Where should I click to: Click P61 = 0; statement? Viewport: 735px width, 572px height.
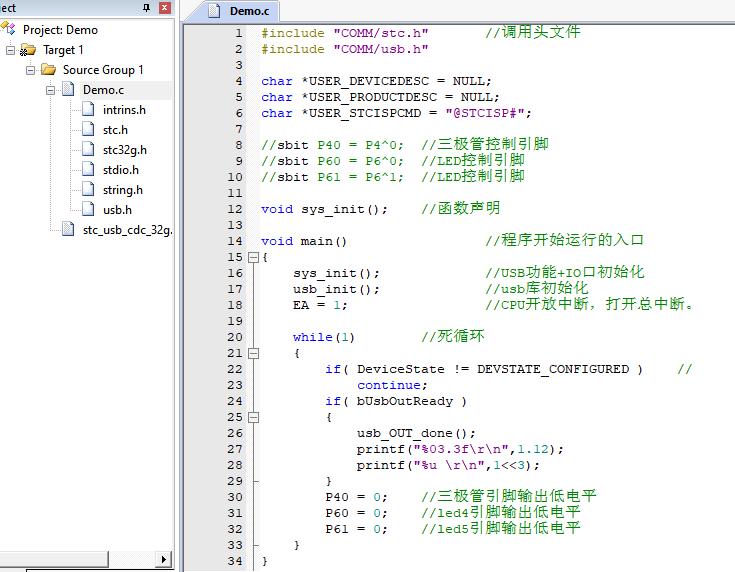356,529
